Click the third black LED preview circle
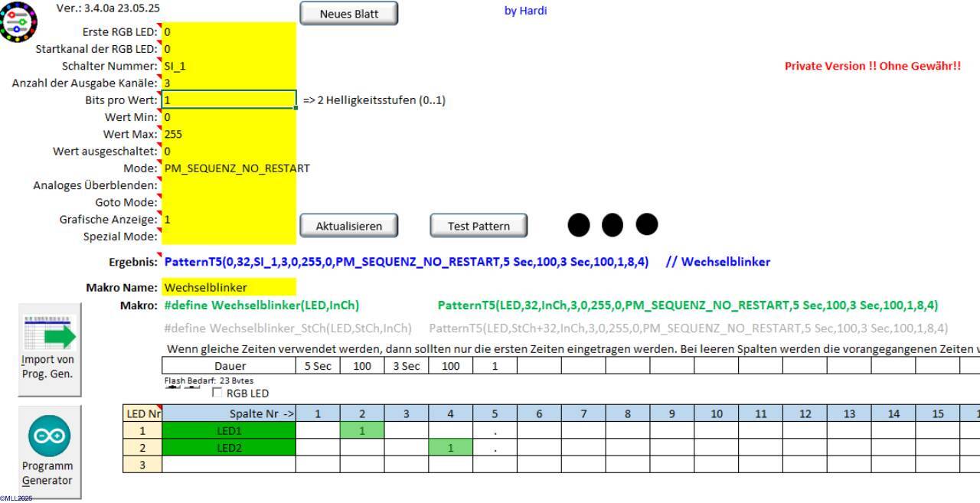 click(x=647, y=224)
